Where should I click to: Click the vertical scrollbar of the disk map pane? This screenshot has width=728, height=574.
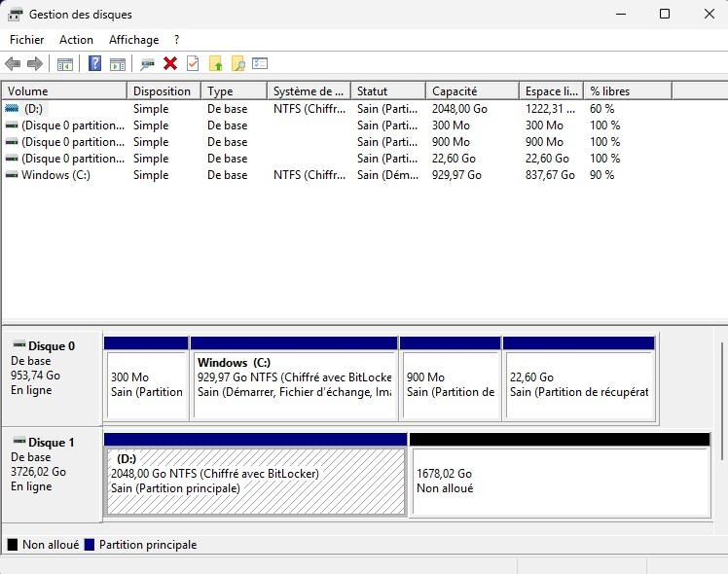(721, 402)
